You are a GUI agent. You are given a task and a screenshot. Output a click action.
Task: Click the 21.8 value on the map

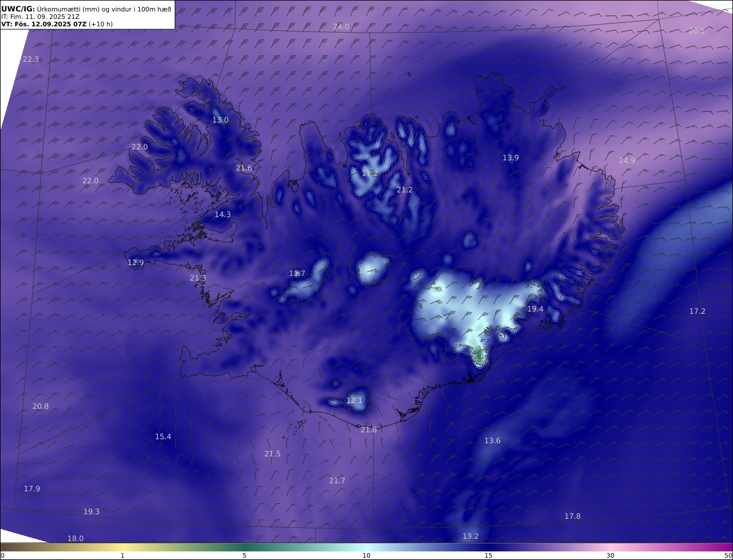click(x=369, y=430)
